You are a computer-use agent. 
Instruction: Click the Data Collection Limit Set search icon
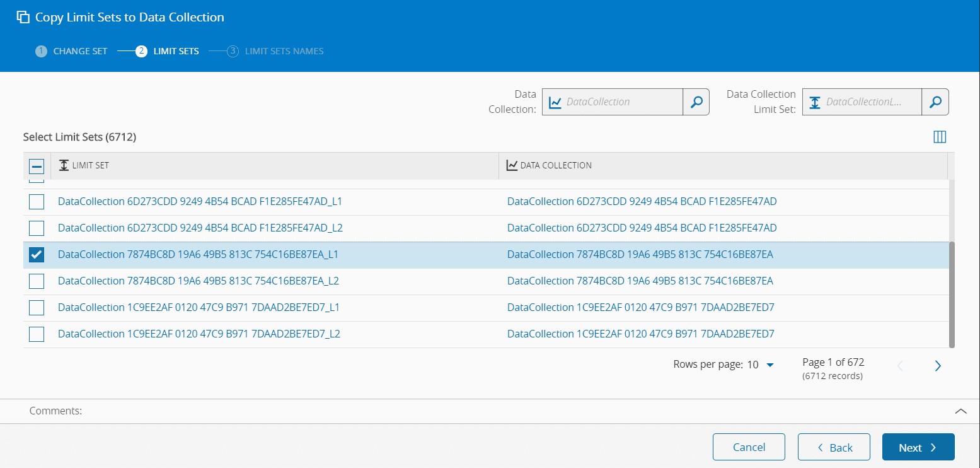pos(935,102)
